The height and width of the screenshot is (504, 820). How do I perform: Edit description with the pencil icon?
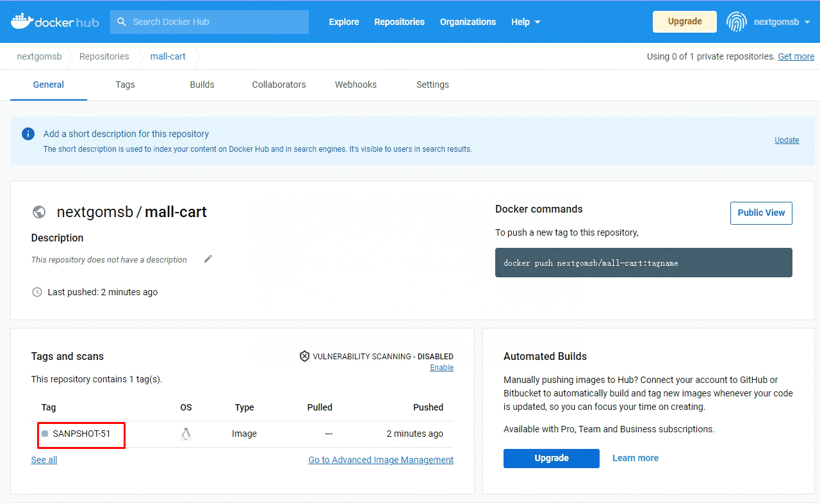click(208, 259)
